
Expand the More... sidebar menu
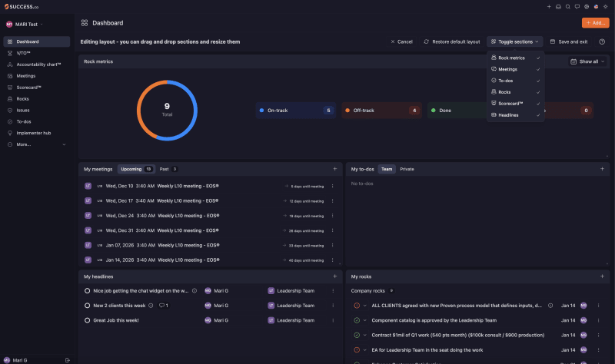click(x=36, y=144)
